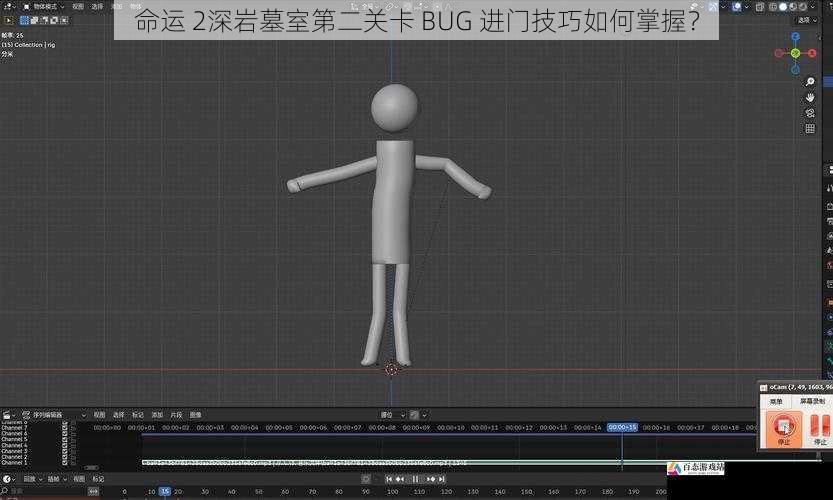
Task: Open the 3D viewport editor type menu
Action: (x=9, y=6)
